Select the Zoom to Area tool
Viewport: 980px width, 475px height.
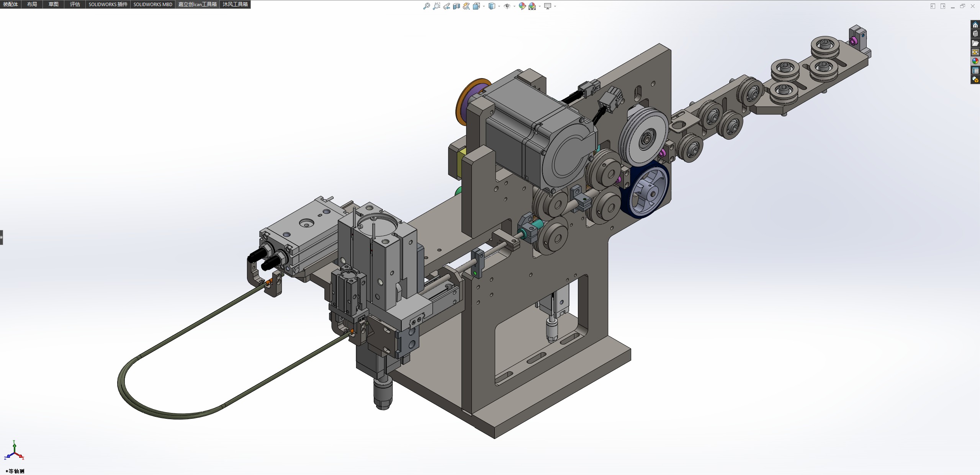436,6
